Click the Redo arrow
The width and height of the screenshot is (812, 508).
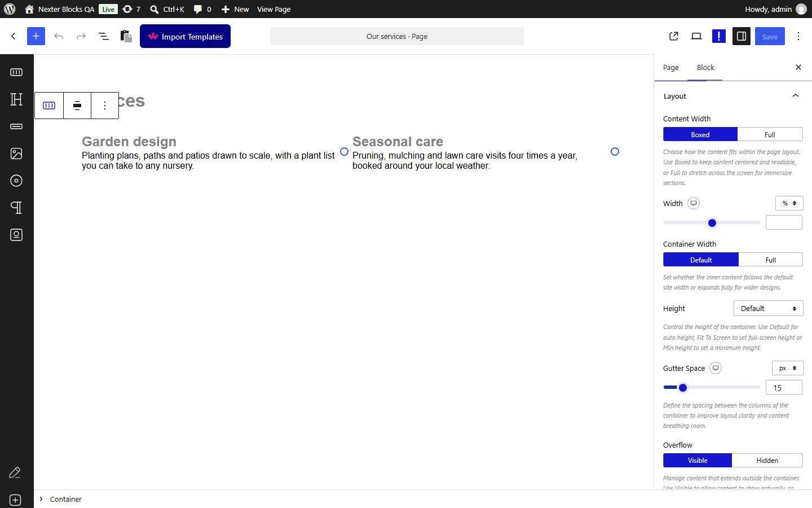point(81,36)
